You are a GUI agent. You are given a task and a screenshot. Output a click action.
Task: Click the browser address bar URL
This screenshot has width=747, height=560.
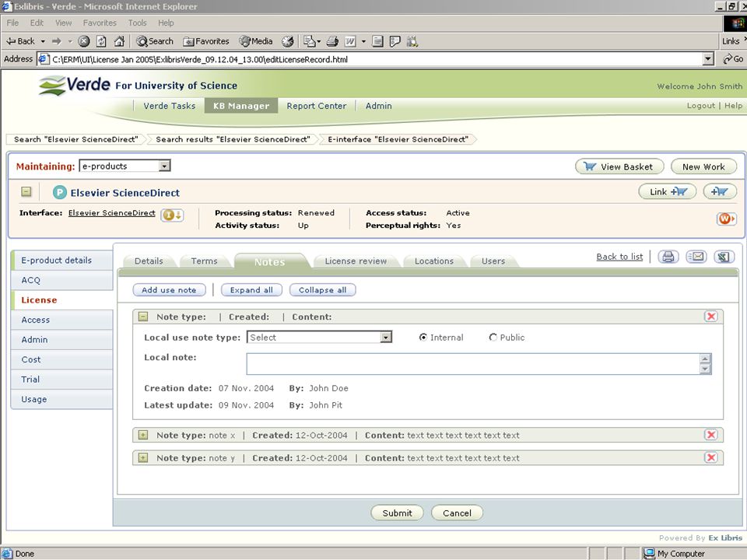point(200,60)
